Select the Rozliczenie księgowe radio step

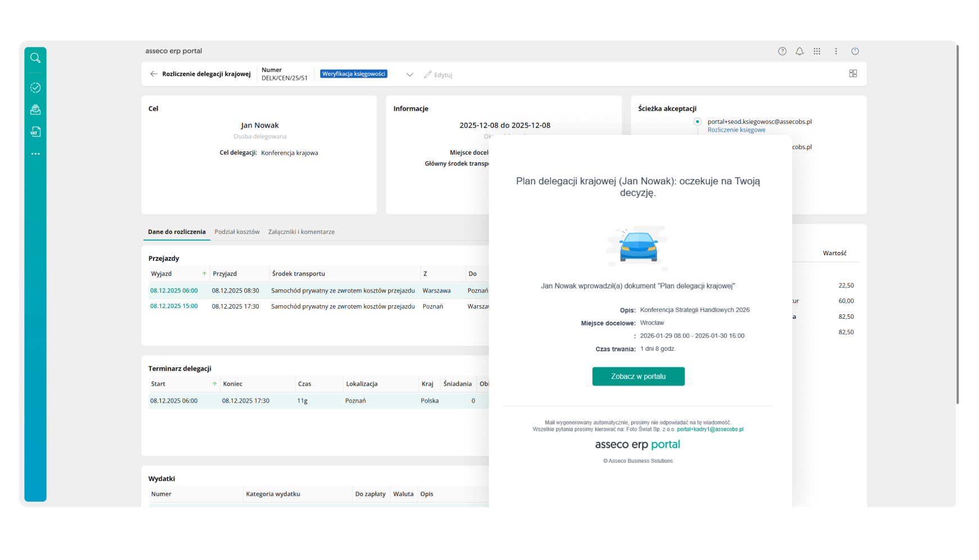click(698, 121)
